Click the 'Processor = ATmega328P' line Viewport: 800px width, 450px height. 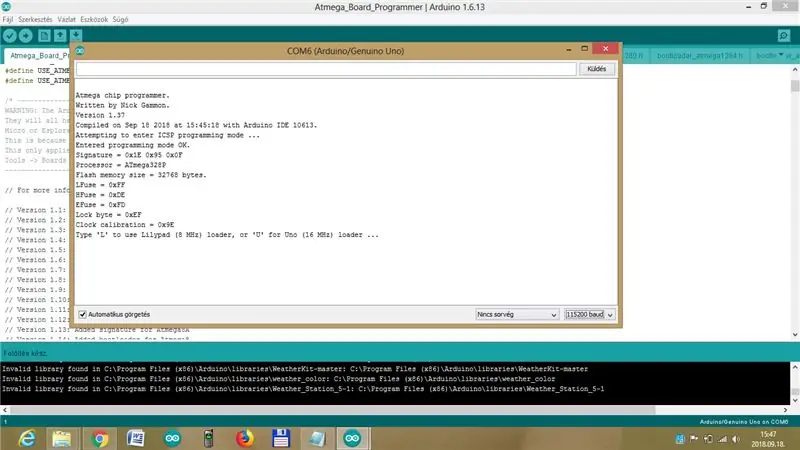(121, 165)
